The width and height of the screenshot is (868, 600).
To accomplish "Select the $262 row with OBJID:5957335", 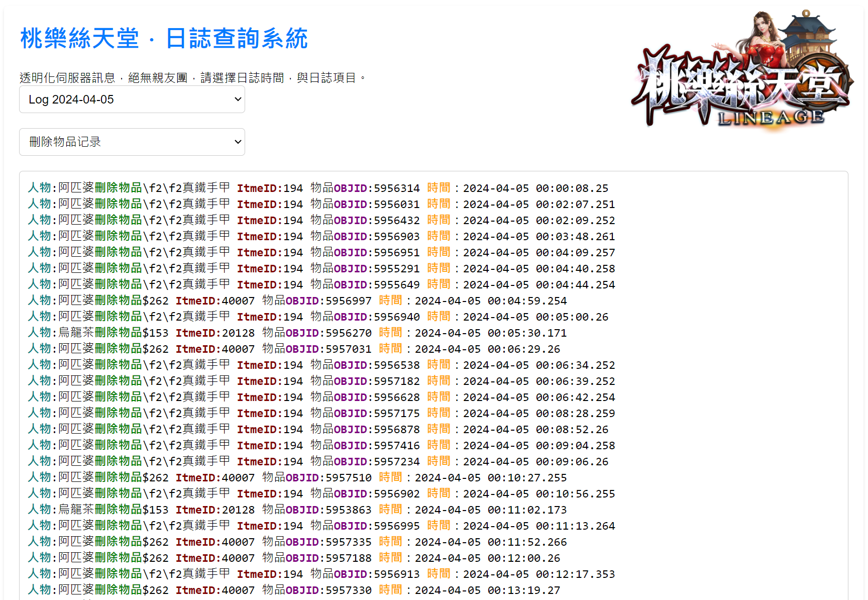I will click(x=297, y=542).
